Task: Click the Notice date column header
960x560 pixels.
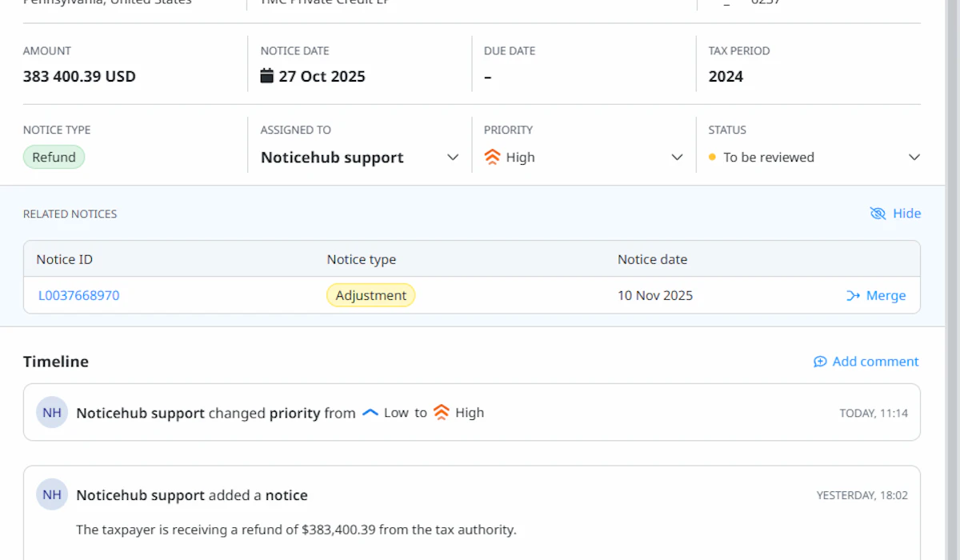Action: (652, 259)
